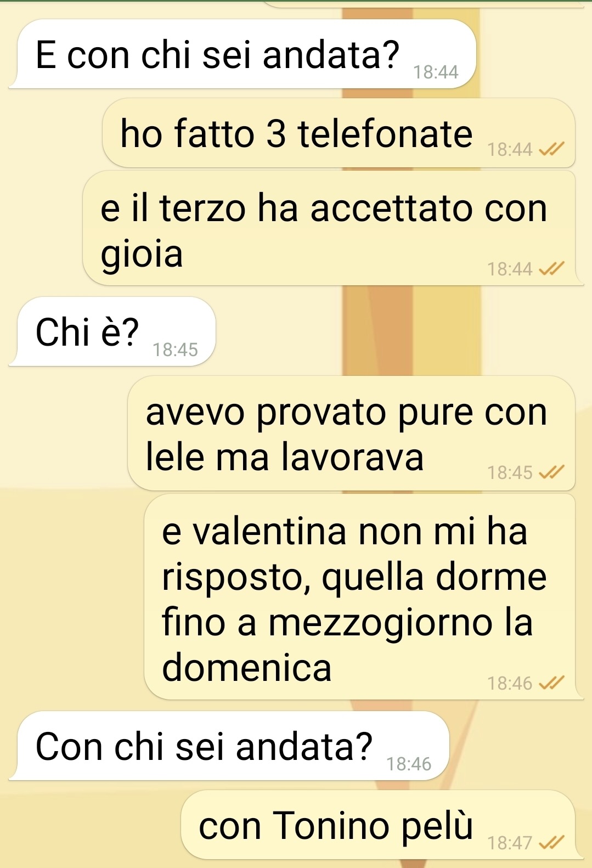Tap the 18:44 timestamp on 'E con chi sei andata?'
Viewport: 592px width, 868px height.
pos(436,72)
